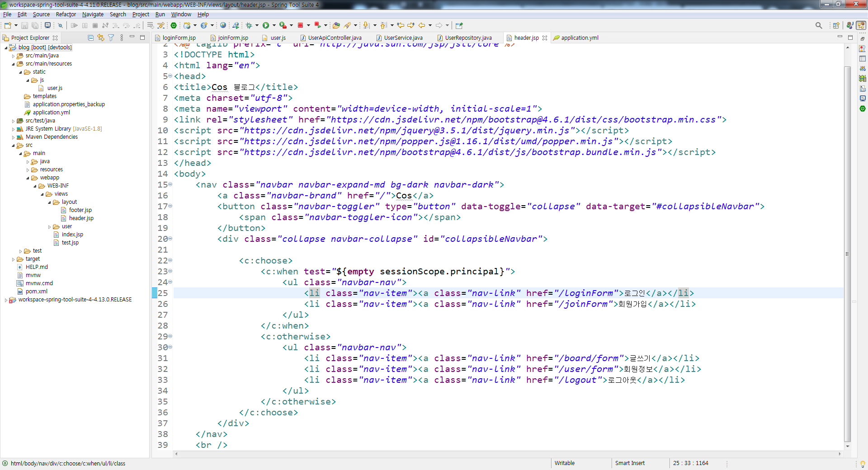
Task: Open the Navigate menu
Action: pyautogui.click(x=93, y=14)
